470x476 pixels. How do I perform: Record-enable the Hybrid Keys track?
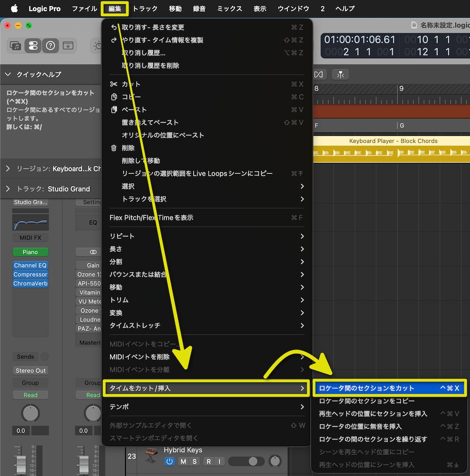(209, 461)
